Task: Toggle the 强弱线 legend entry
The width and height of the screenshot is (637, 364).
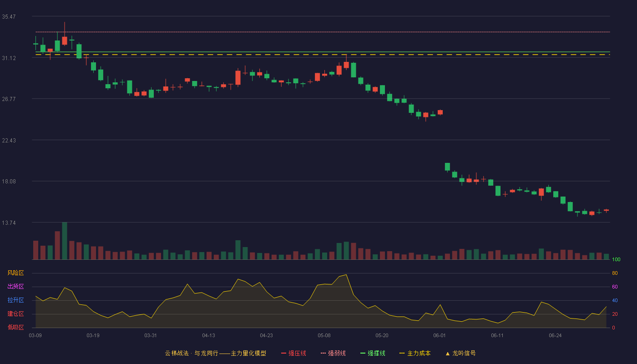Action: [333, 353]
